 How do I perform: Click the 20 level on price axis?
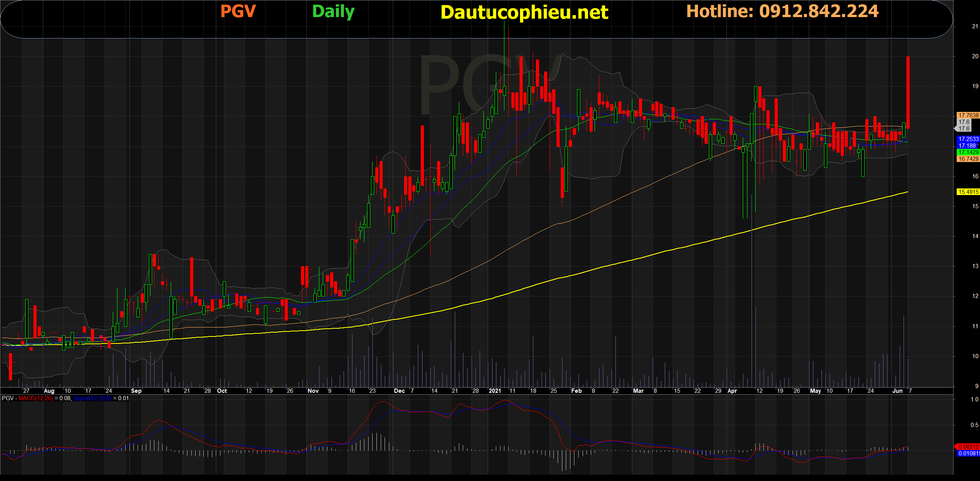point(975,56)
